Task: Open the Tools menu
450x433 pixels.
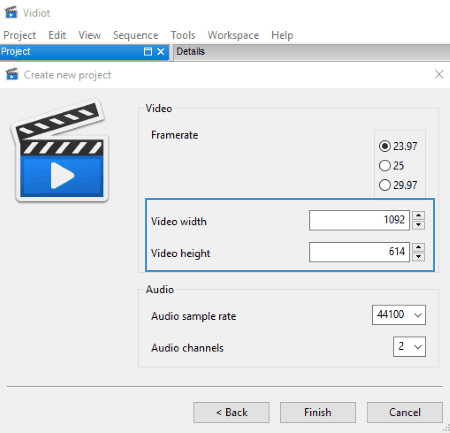Action: 183,35
